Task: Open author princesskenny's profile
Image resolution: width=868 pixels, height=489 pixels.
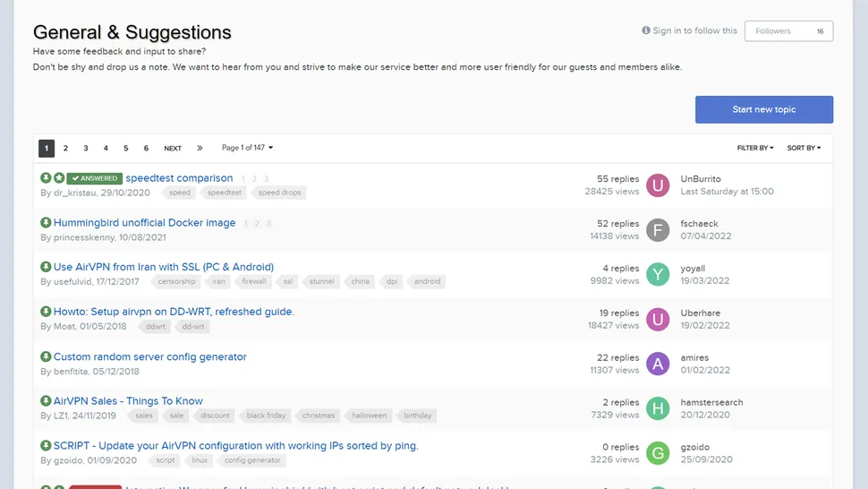Action: pyautogui.click(x=84, y=237)
